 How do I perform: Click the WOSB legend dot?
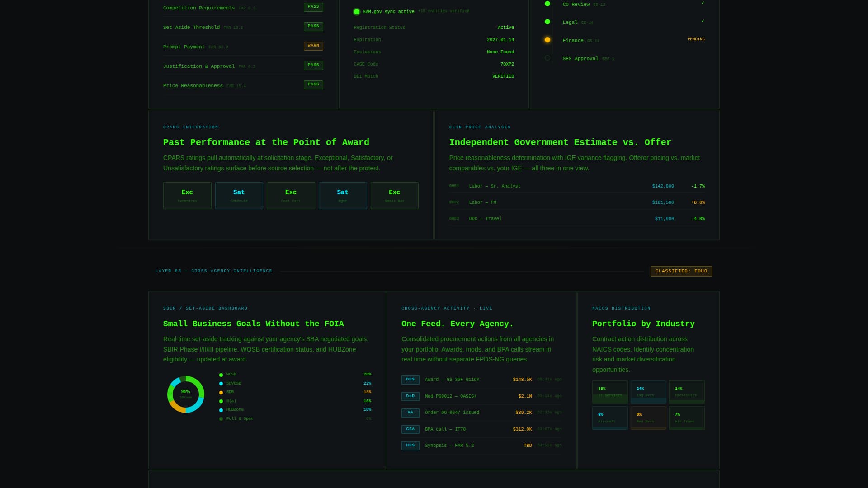tap(221, 374)
